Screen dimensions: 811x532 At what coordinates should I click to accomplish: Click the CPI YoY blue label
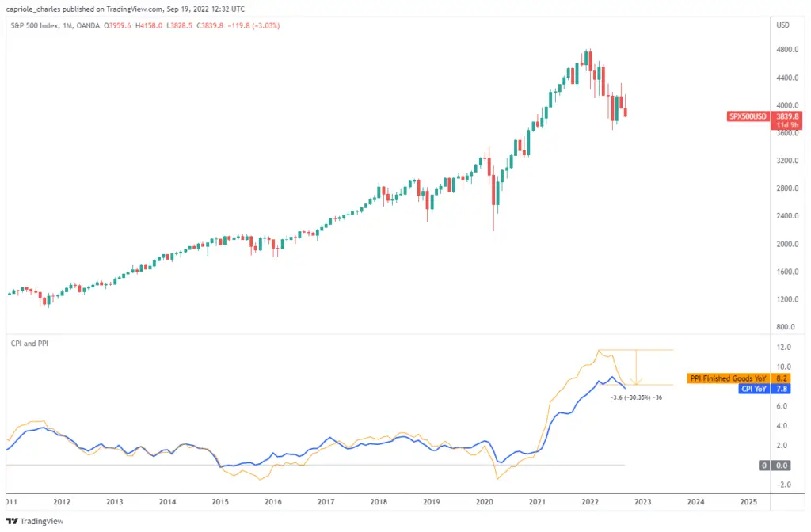754,389
